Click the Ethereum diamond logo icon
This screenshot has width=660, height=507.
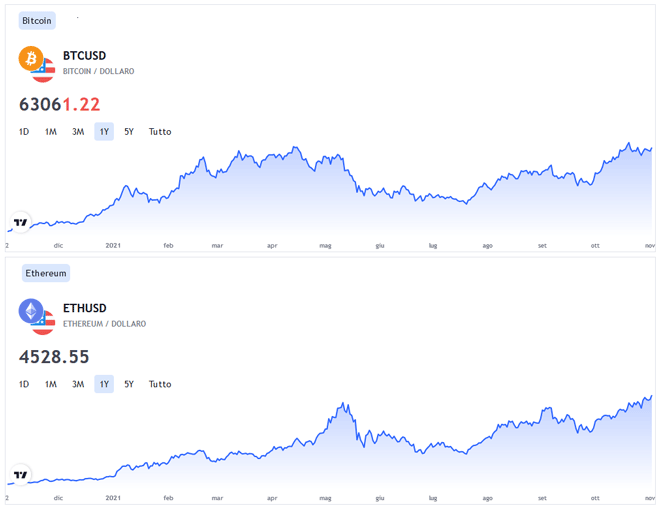pyautogui.click(x=31, y=311)
